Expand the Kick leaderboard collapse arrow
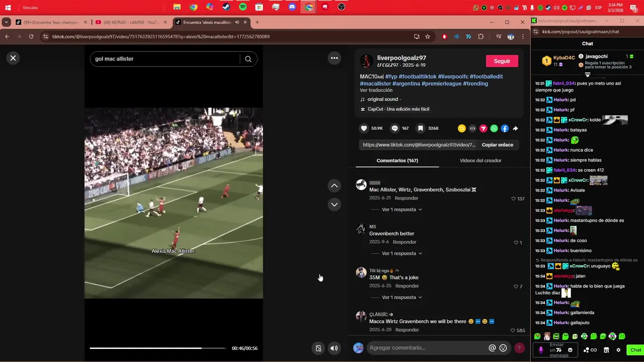 coord(587,75)
